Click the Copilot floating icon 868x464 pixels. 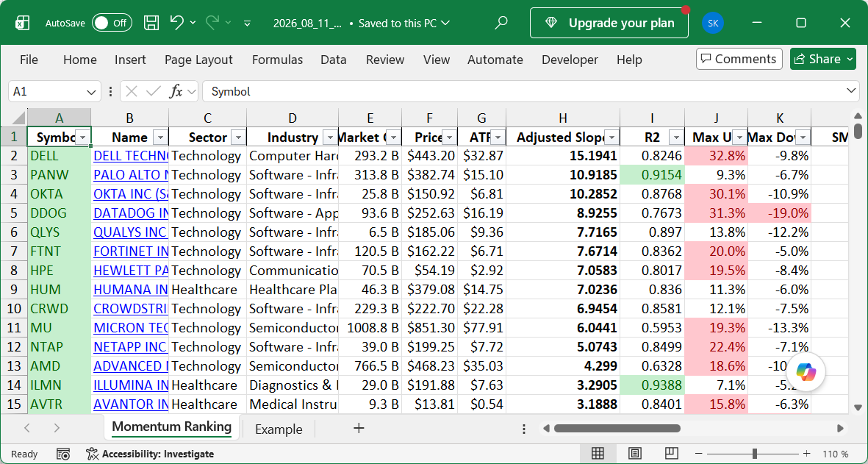click(806, 372)
